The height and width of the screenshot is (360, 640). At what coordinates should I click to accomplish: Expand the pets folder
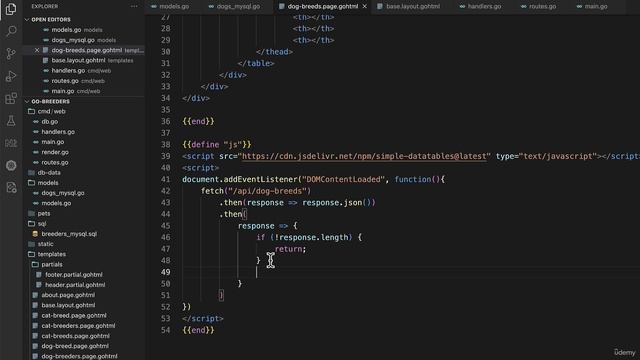(x=44, y=213)
